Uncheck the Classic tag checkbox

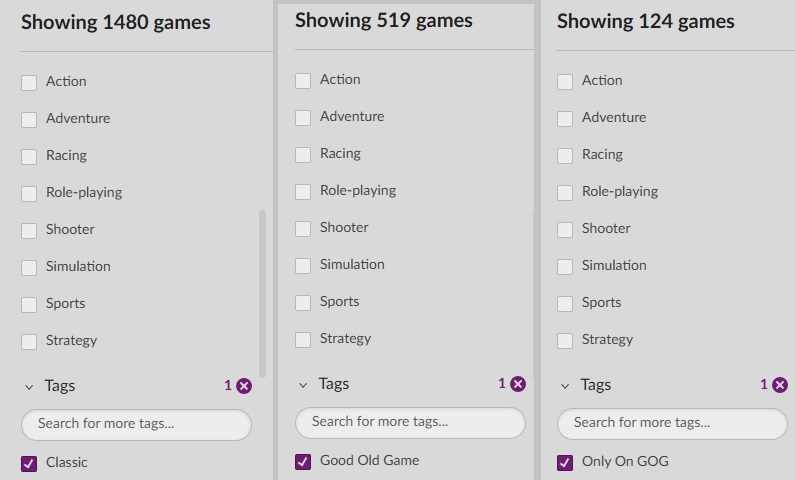pos(29,463)
